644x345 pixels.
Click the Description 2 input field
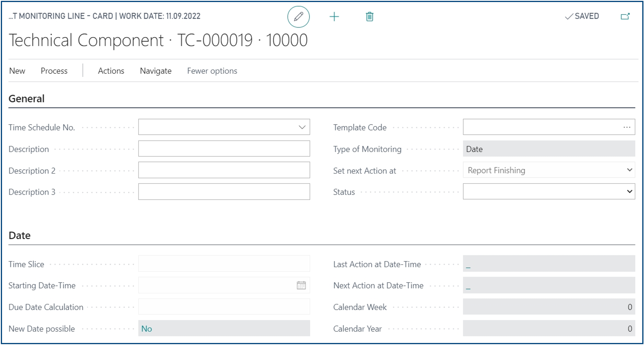[x=224, y=170]
